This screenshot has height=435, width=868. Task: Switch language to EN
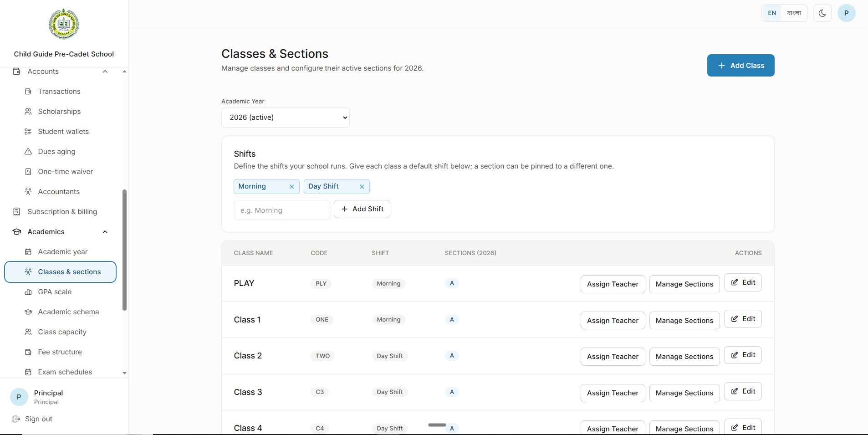click(x=772, y=13)
